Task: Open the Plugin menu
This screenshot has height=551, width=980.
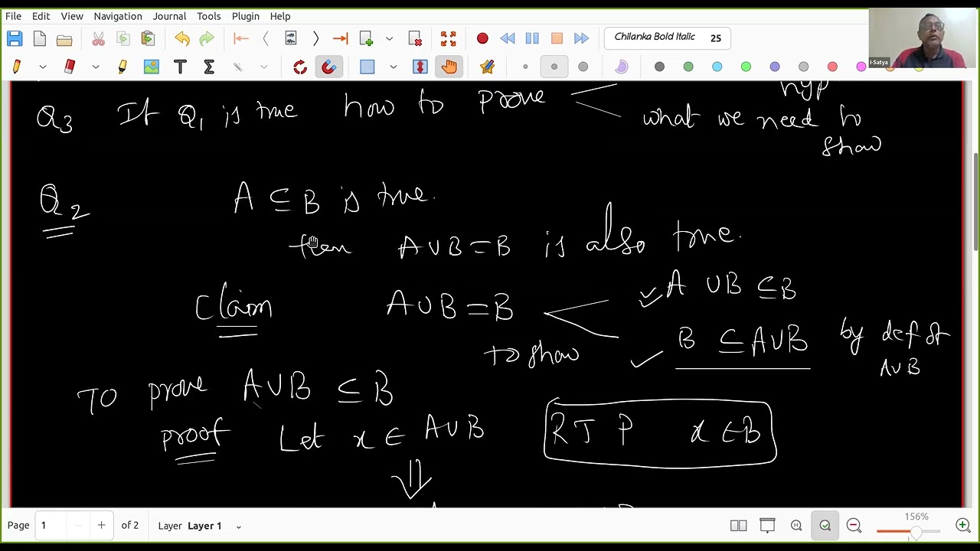Action: [246, 16]
